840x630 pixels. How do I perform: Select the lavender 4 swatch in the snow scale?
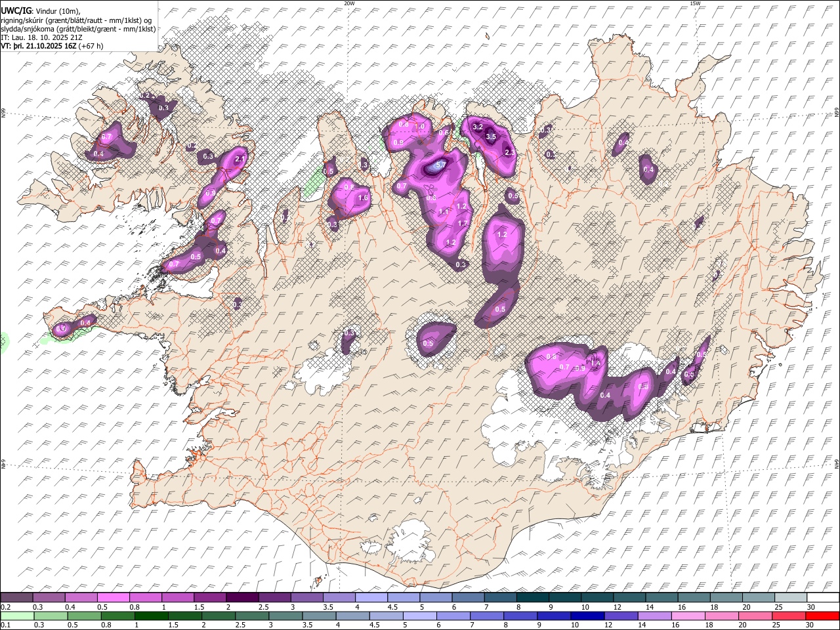pos(371,598)
